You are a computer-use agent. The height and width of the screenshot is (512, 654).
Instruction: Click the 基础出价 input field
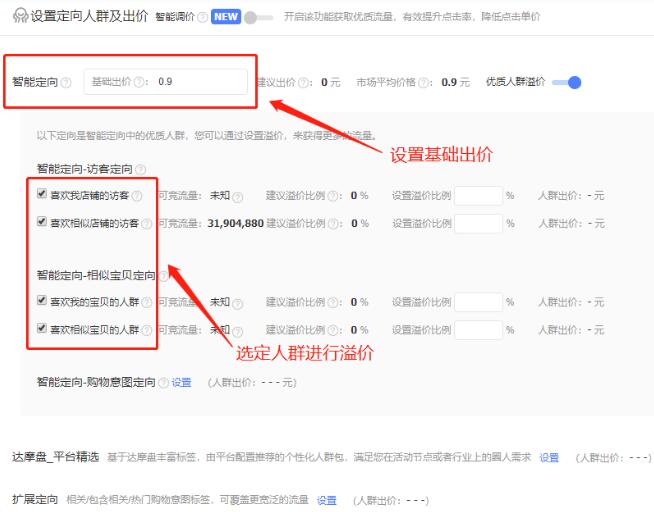166,82
